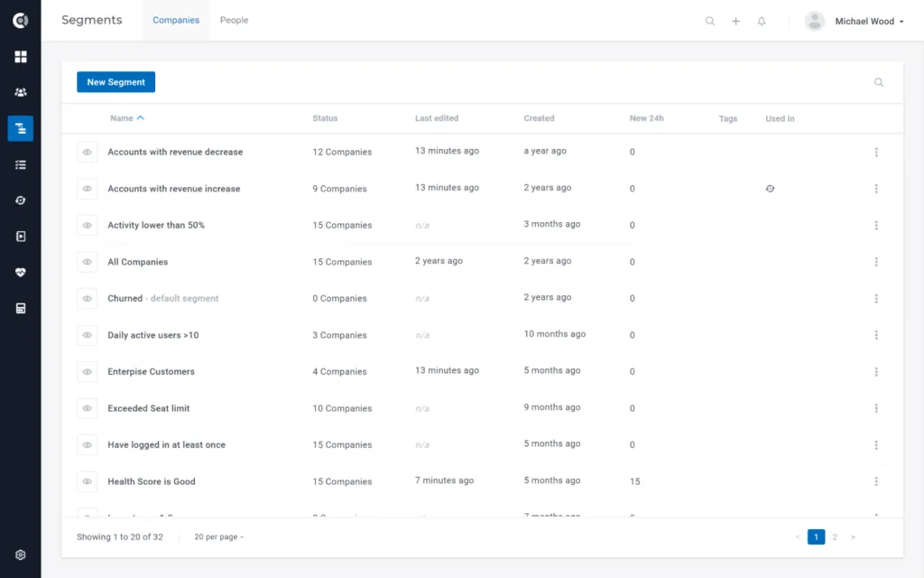The width and height of the screenshot is (924, 578).
Task: Open the health score heart icon in sidebar
Action: pos(21,273)
